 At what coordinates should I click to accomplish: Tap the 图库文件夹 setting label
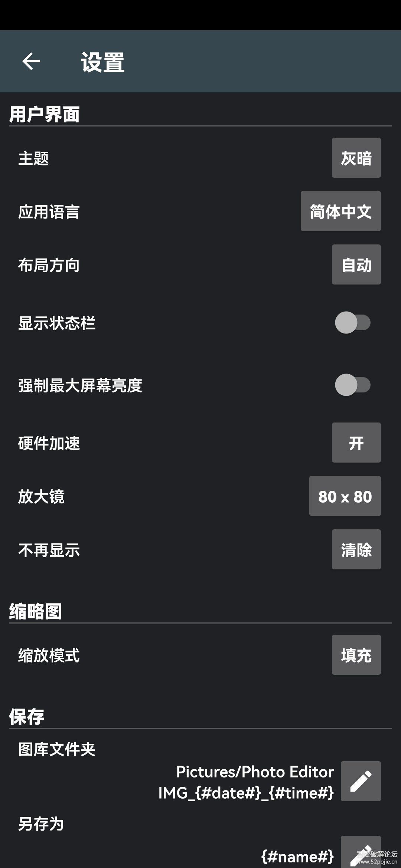pos(57,749)
